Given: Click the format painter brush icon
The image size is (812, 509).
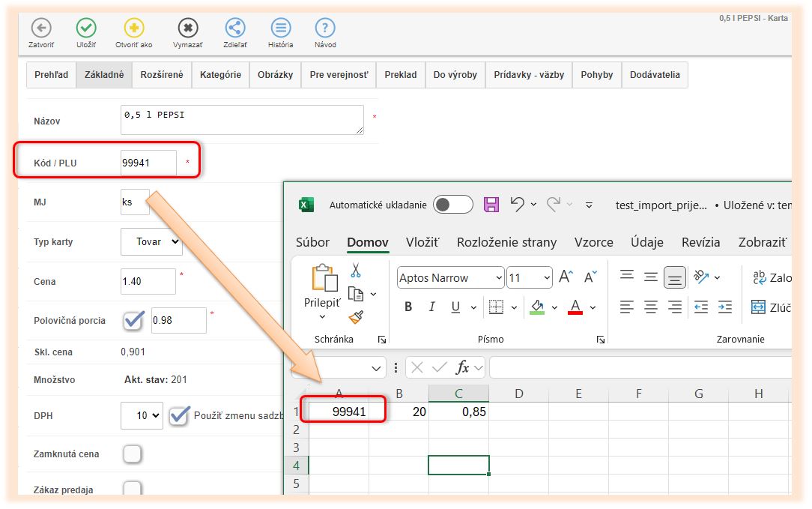Looking at the screenshot, I should 356,317.
